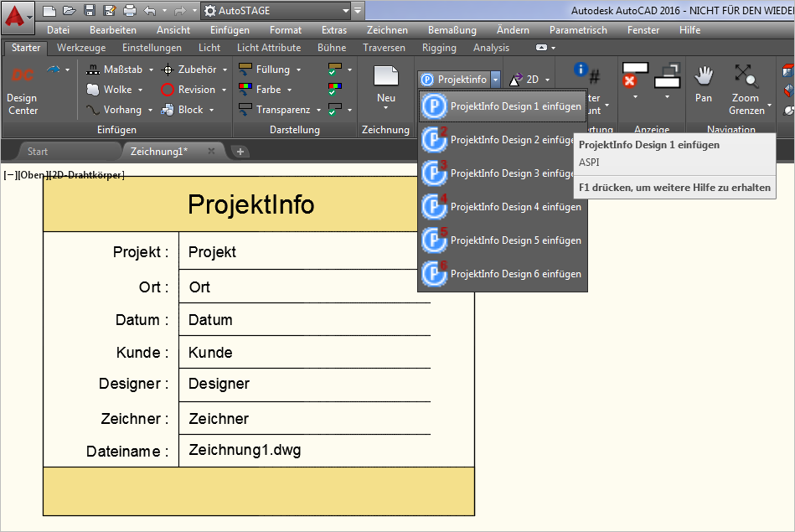The height and width of the screenshot is (532, 795).
Task: Expand the Maßstab dropdown arrow
Action: pos(147,70)
